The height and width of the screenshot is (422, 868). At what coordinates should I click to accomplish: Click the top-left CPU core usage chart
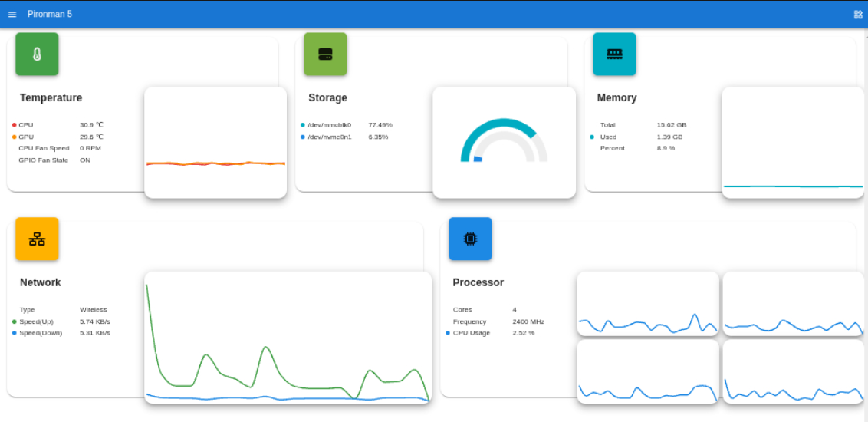(648, 304)
